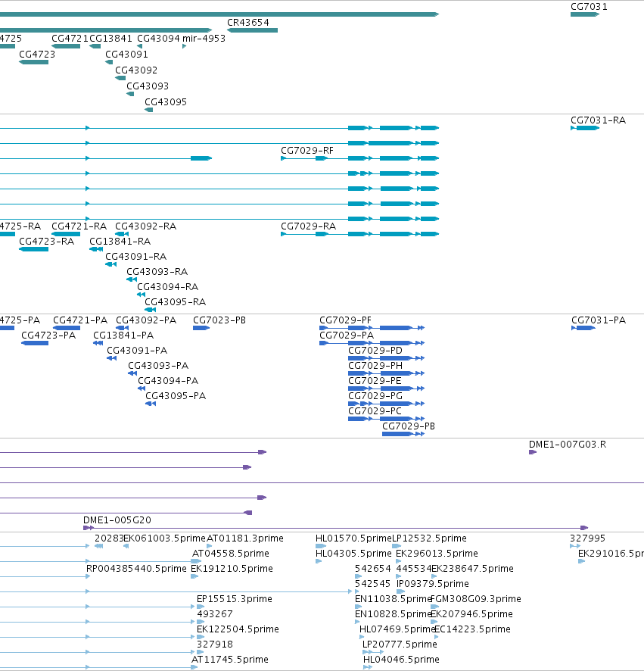The width and height of the screenshot is (644, 671).
Task: Select the EK061003.5prime EST label
Action: (x=165, y=538)
